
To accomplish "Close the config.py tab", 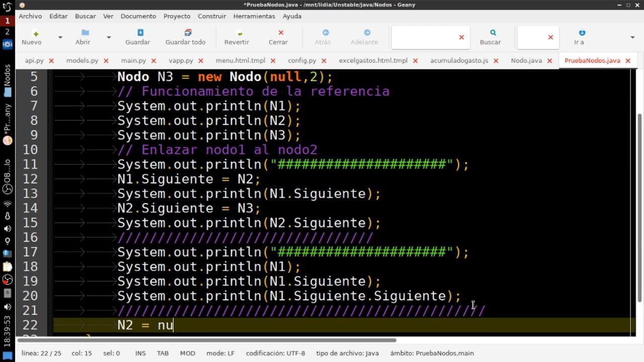I will pos(324,60).
